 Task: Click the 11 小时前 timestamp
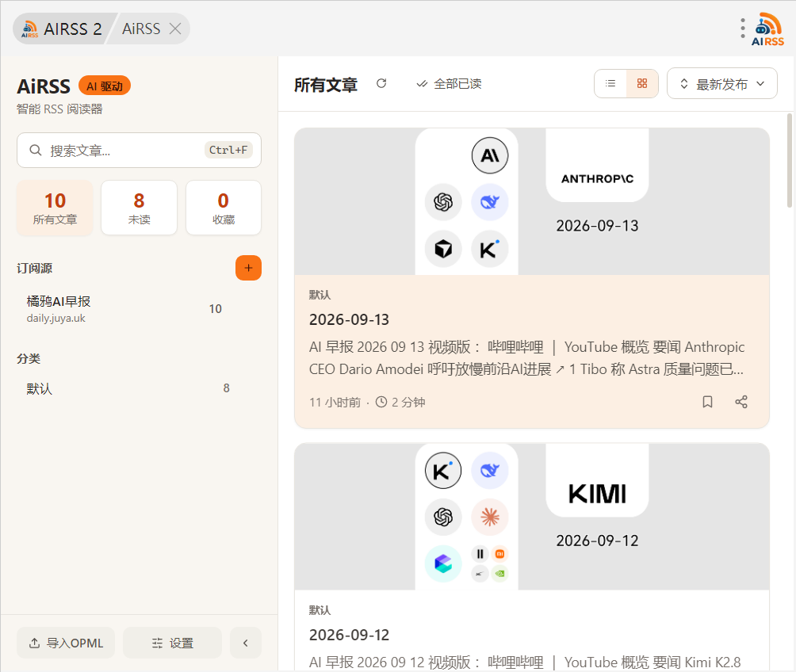tap(335, 403)
